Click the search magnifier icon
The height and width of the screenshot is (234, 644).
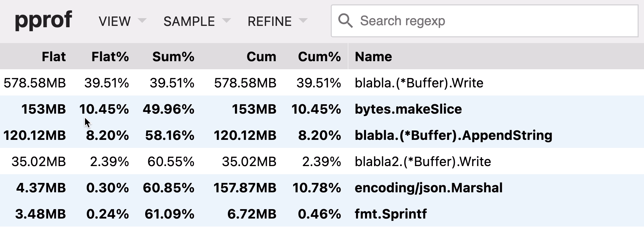pos(346,21)
